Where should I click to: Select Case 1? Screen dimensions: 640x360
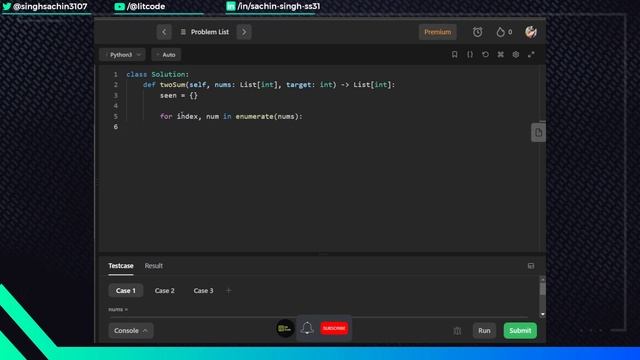click(x=126, y=291)
